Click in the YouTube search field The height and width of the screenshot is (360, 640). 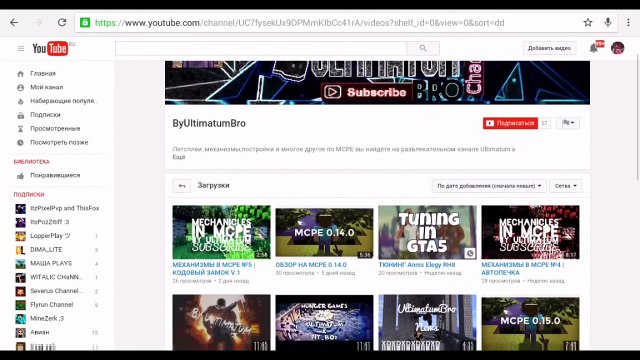[x=261, y=48]
